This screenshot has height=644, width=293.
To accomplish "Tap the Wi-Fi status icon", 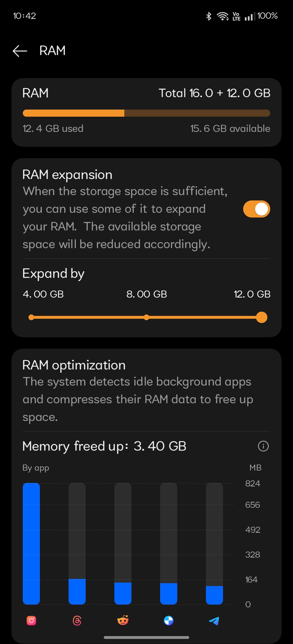I will [x=222, y=16].
